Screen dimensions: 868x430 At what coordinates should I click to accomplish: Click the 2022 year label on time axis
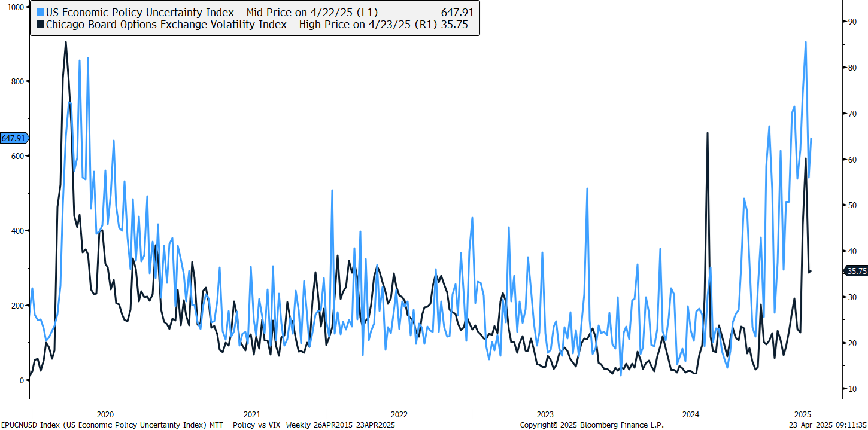click(x=399, y=414)
